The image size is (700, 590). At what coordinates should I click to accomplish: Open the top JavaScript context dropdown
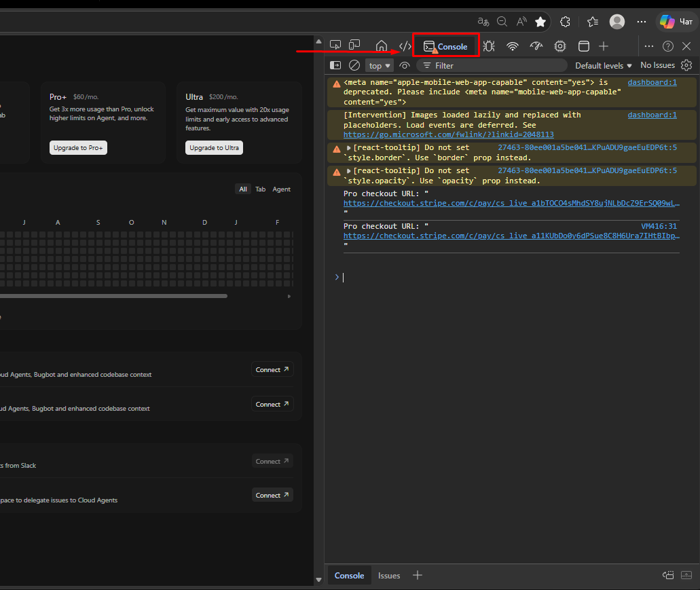pos(380,66)
